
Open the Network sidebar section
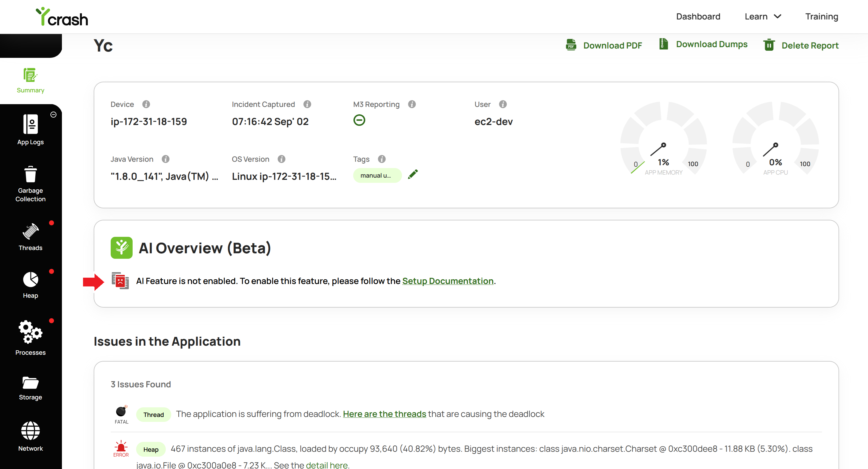30,436
